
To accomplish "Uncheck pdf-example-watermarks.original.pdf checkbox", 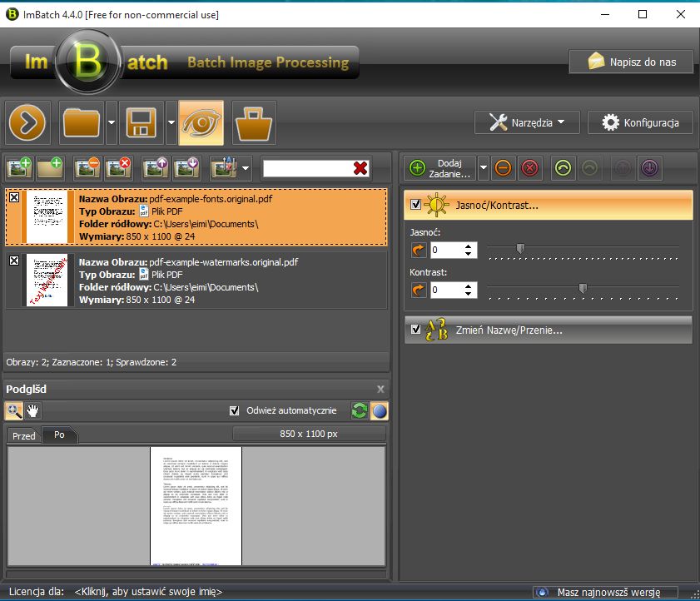I will [14, 261].
